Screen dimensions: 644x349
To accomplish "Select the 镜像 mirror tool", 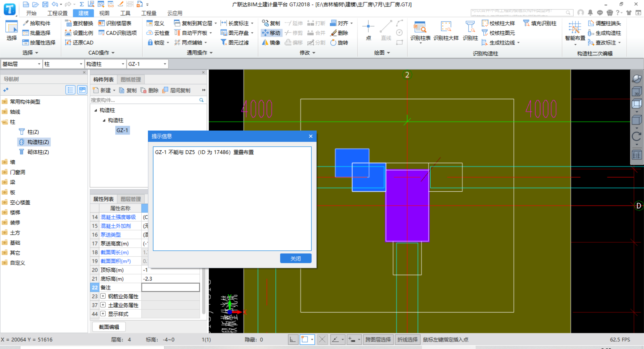I will tap(271, 43).
